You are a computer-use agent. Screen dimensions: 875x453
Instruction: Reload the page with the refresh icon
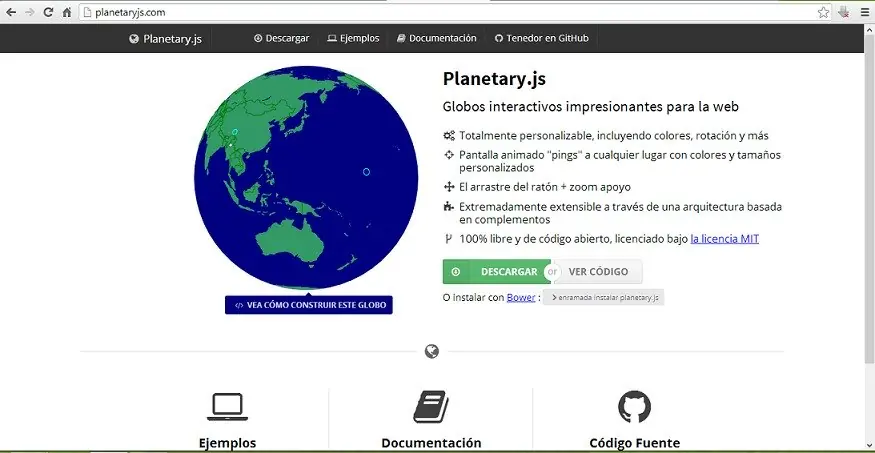pyautogui.click(x=49, y=12)
